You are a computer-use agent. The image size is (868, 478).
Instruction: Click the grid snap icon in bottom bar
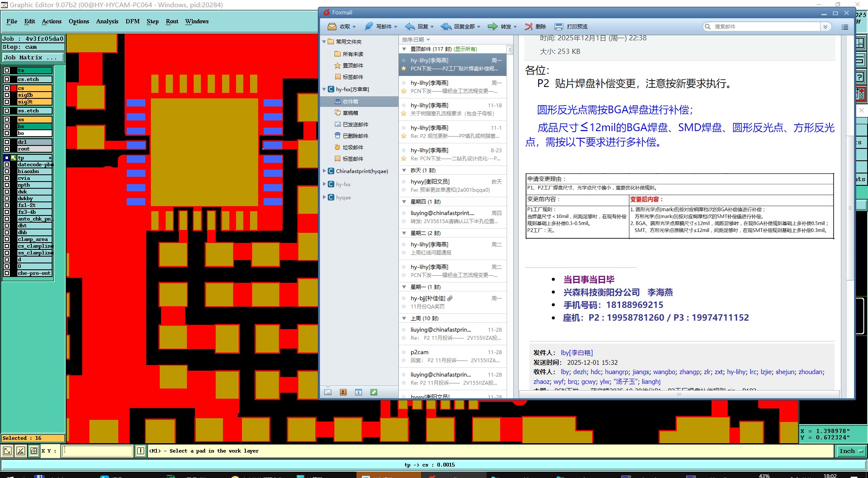coord(34,451)
